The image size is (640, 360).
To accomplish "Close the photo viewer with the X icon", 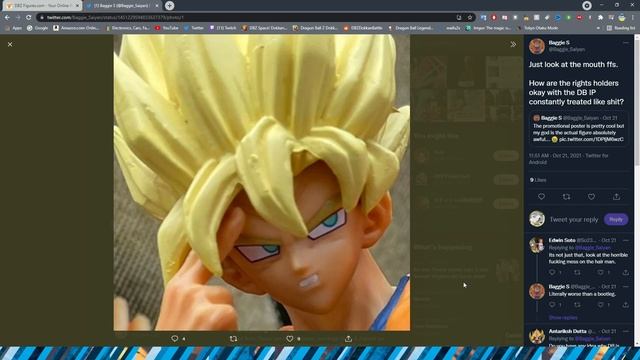I will [10, 44].
